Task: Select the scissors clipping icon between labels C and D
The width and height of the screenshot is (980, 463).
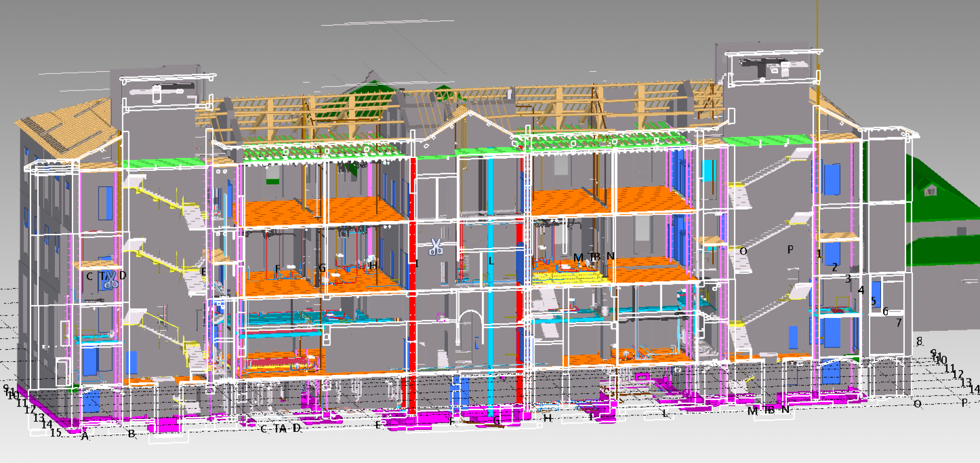Action: [110, 280]
